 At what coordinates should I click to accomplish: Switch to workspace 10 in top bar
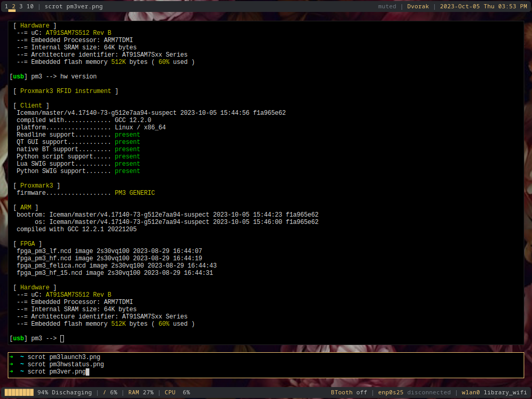[x=30, y=6]
